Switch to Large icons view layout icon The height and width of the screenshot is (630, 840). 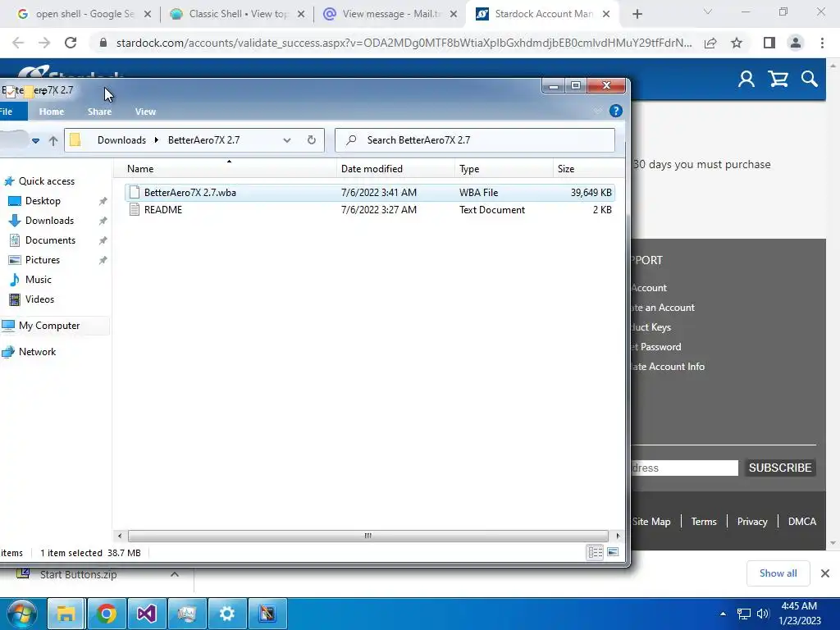pyautogui.click(x=613, y=552)
